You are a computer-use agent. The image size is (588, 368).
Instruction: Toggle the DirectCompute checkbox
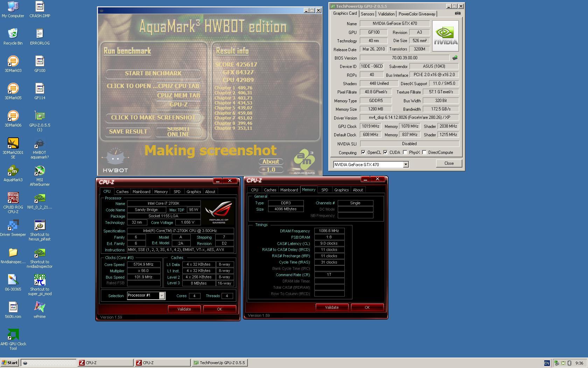point(424,152)
